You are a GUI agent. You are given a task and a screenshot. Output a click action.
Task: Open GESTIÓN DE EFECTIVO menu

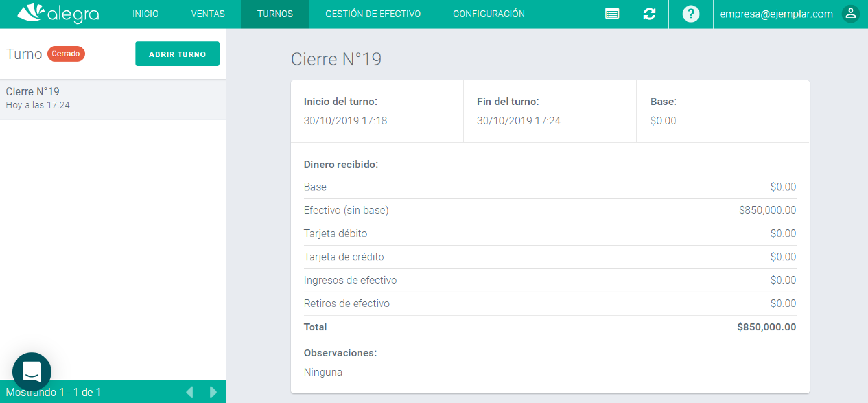tap(373, 14)
